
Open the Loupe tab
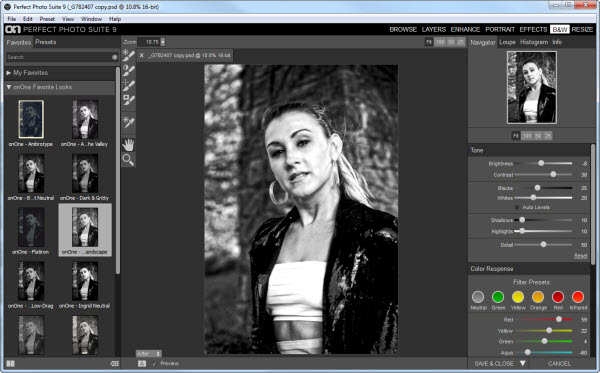(x=507, y=42)
